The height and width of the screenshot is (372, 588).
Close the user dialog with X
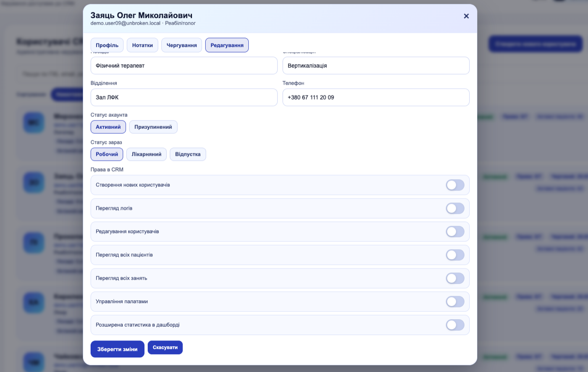pos(466,16)
